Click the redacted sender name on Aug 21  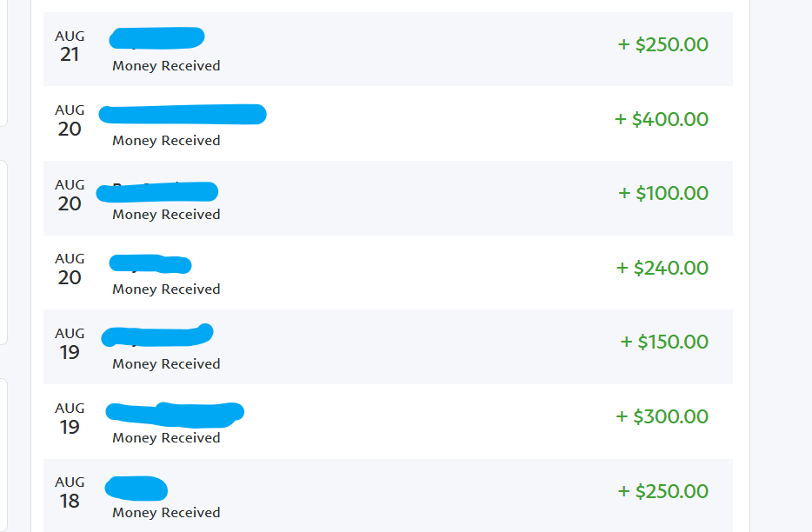(156, 38)
